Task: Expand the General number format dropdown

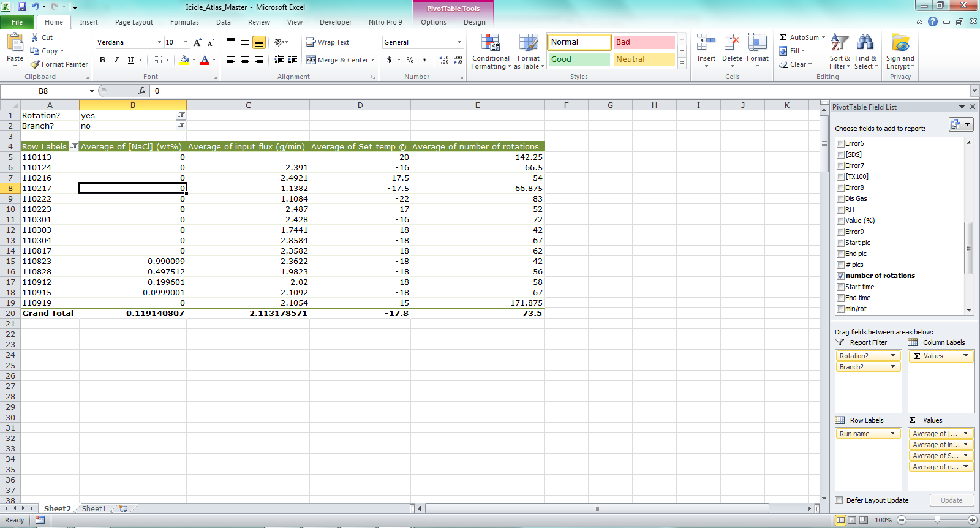Action: click(459, 42)
